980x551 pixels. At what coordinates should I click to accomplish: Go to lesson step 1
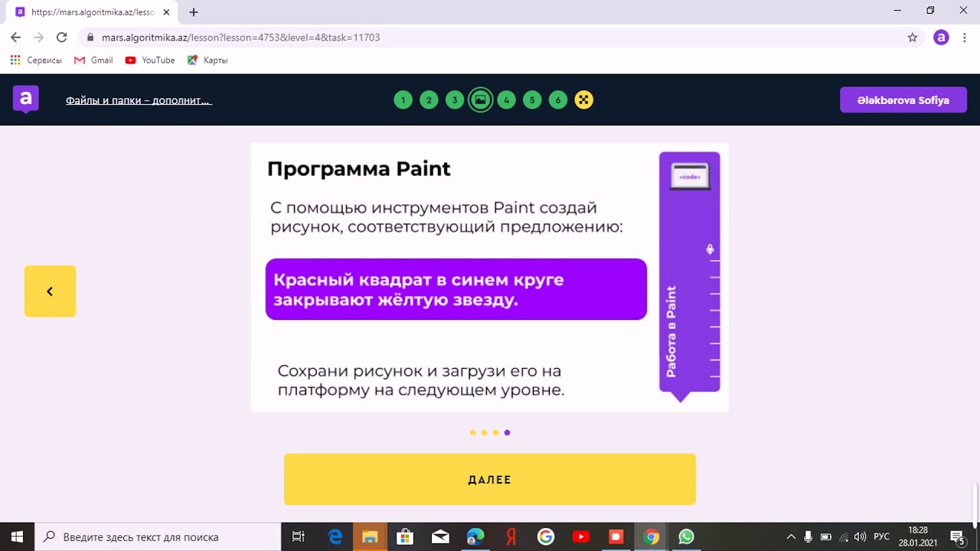point(403,100)
